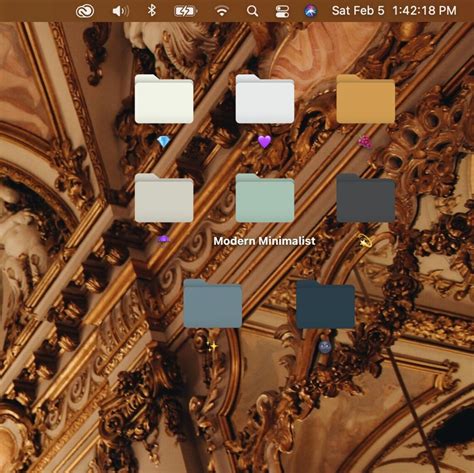The image size is (474, 473).
Task: Select the cream folder above diamond emoji
Action: pyautogui.click(x=164, y=99)
